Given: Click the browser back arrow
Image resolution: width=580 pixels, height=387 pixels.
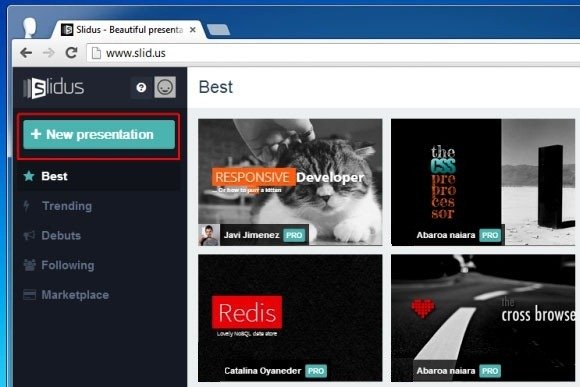Looking at the screenshot, I should [26, 53].
